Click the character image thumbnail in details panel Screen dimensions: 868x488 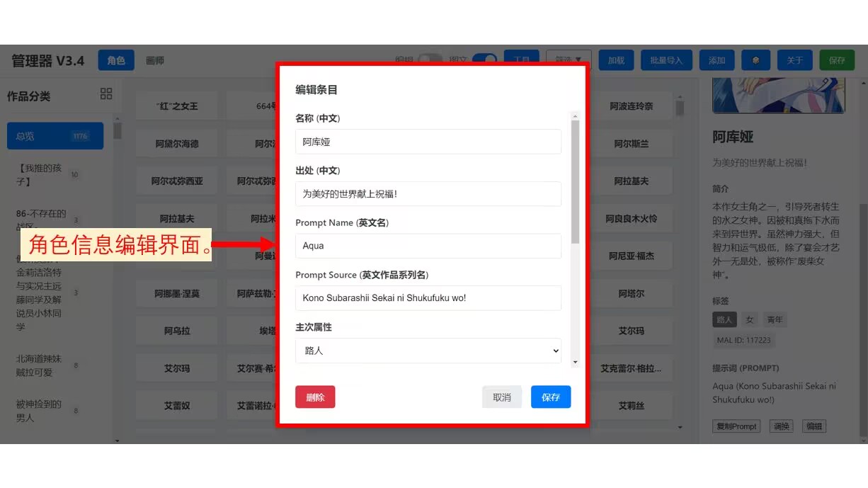[779, 96]
